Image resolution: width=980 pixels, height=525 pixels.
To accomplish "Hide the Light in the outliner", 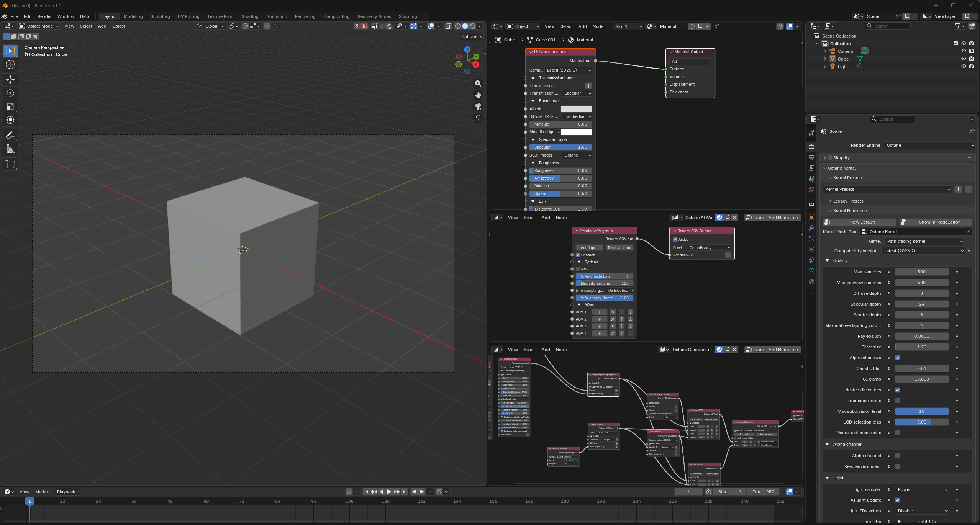I will click(x=963, y=66).
